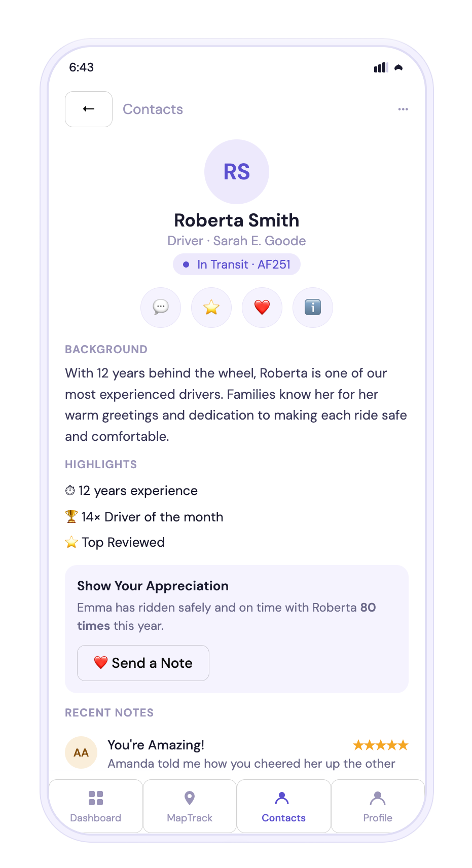472x868 pixels.
Task: Click the signal strength icon in status bar
Action: click(x=381, y=67)
